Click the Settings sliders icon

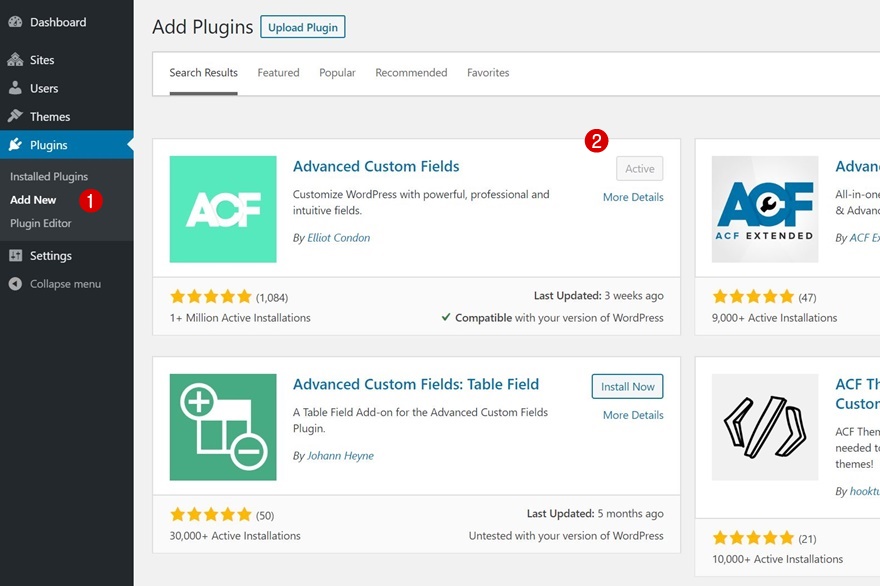click(x=15, y=256)
